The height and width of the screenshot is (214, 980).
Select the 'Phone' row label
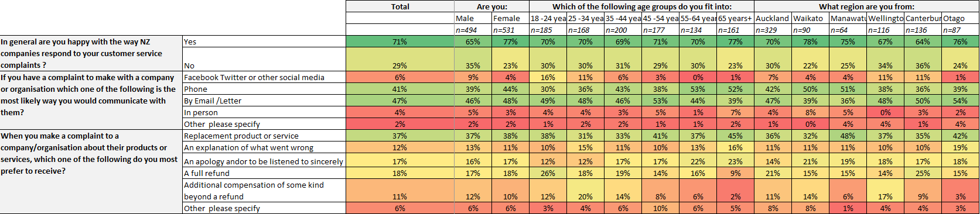click(264, 89)
